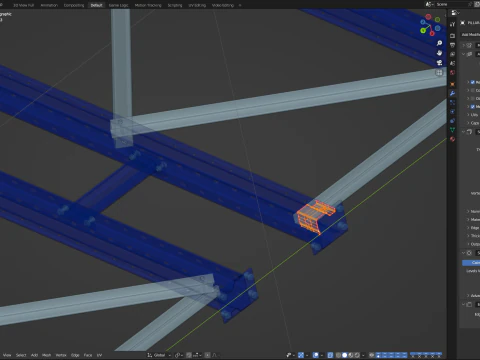The height and width of the screenshot is (360, 480).
Task: Expand the Materials subpanel
Action: click(468, 219)
